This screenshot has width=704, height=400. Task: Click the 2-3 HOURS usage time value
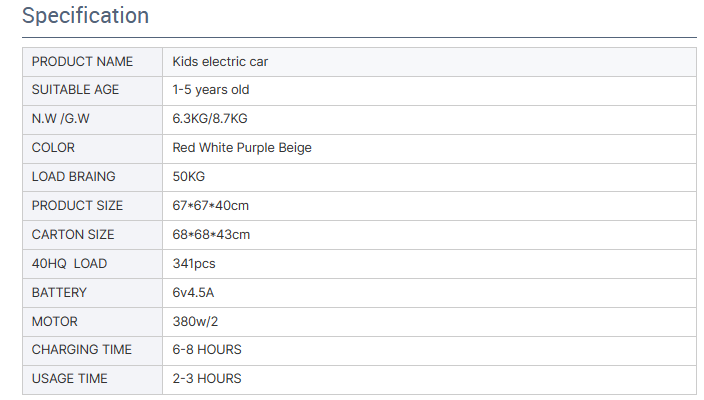(207, 379)
